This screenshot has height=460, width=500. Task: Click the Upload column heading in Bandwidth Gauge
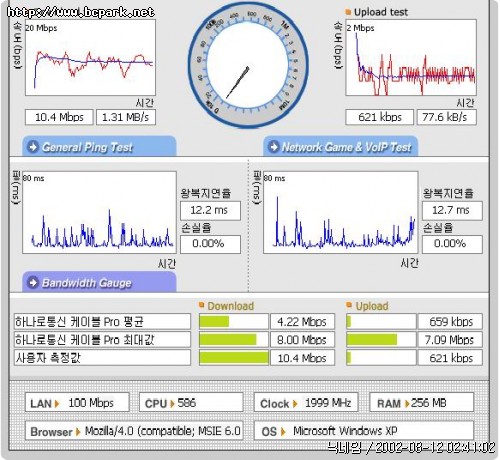[372, 306]
